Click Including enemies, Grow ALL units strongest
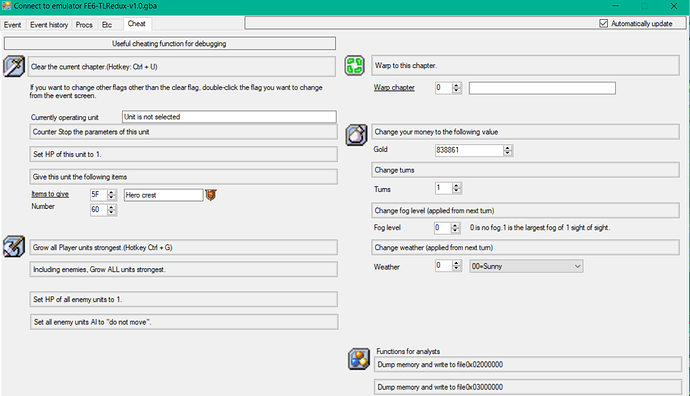The height and width of the screenshot is (396, 690). coord(184,269)
